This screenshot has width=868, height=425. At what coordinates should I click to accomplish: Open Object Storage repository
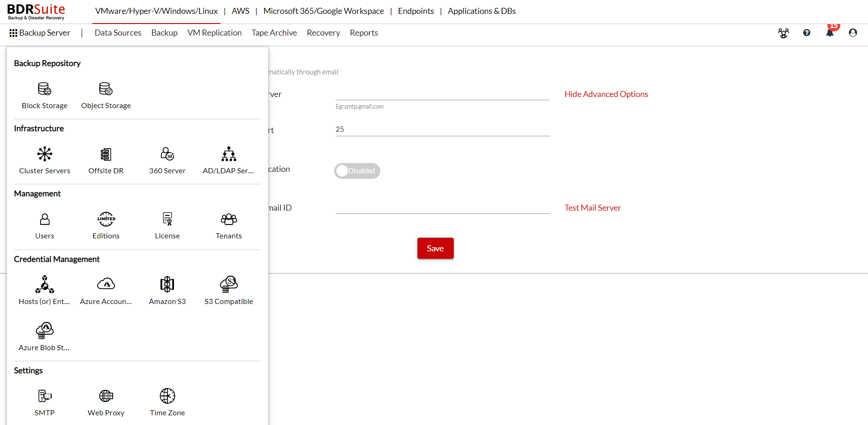tap(106, 96)
